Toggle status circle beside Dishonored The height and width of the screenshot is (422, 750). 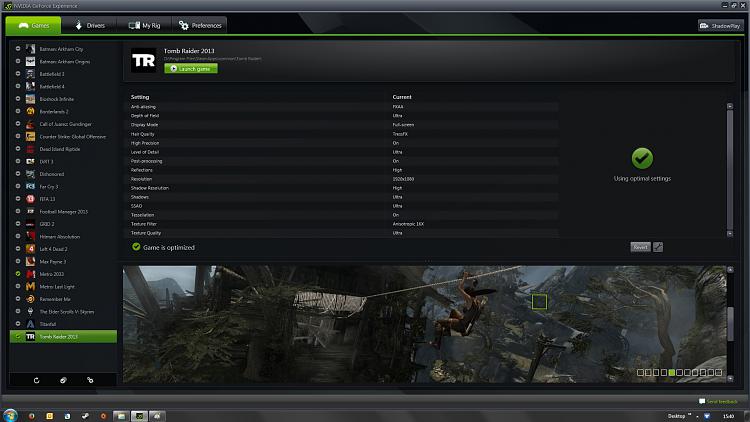click(x=18, y=174)
